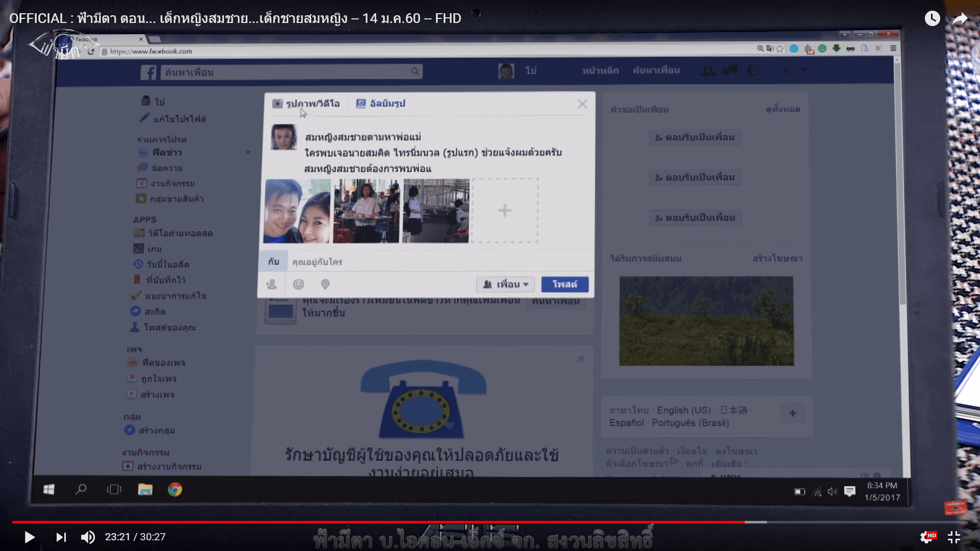Expand the ฟีดข่าว options arrow

tap(248, 153)
